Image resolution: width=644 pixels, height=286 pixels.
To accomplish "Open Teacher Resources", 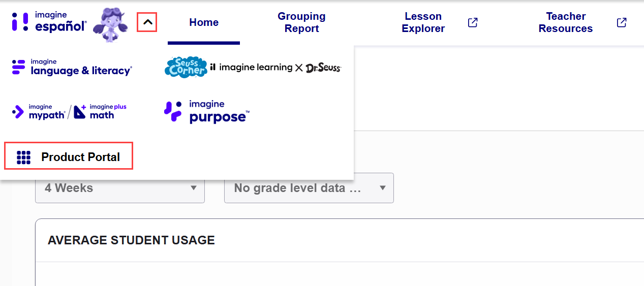I will [x=566, y=23].
